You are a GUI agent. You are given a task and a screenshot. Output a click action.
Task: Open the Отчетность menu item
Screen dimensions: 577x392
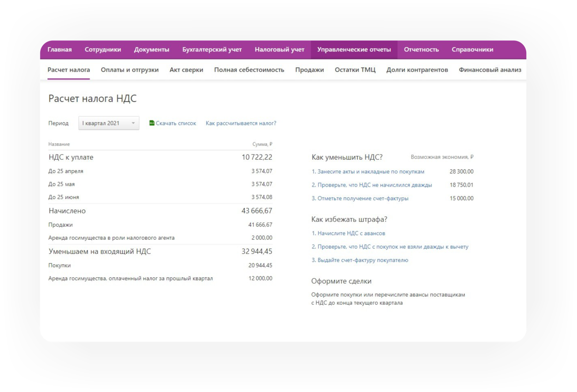coord(421,49)
